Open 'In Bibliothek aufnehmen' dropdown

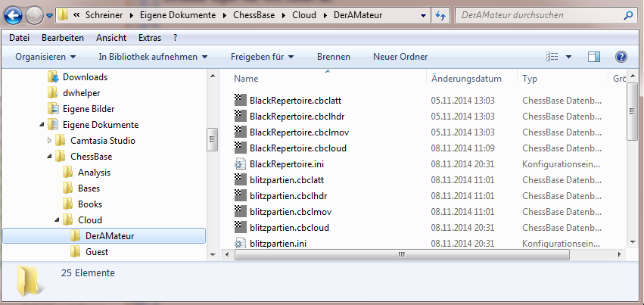tap(153, 57)
